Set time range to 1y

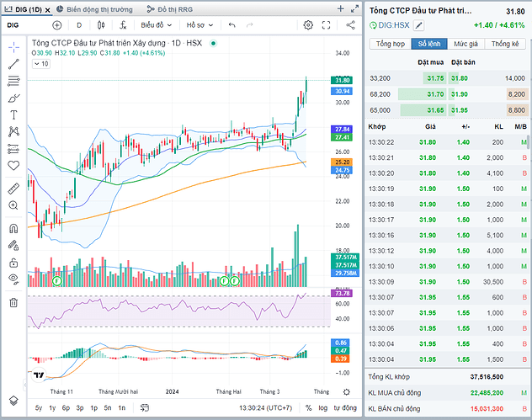51,407
